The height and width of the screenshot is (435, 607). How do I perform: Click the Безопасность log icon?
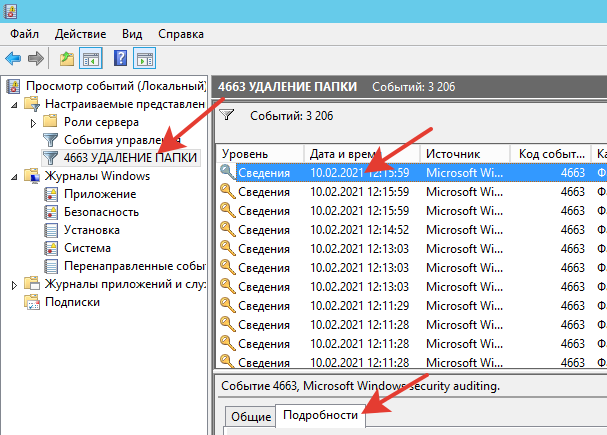(51, 212)
